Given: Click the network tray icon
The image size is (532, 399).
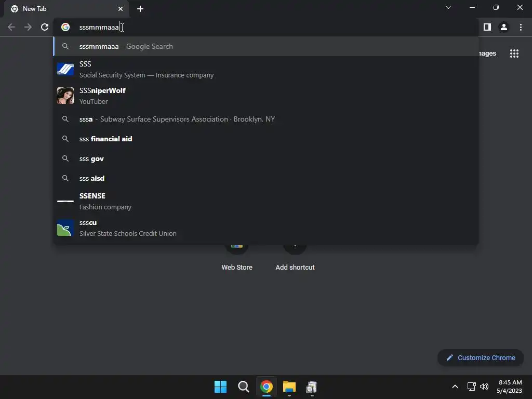Looking at the screenshot, I should 471,387.
